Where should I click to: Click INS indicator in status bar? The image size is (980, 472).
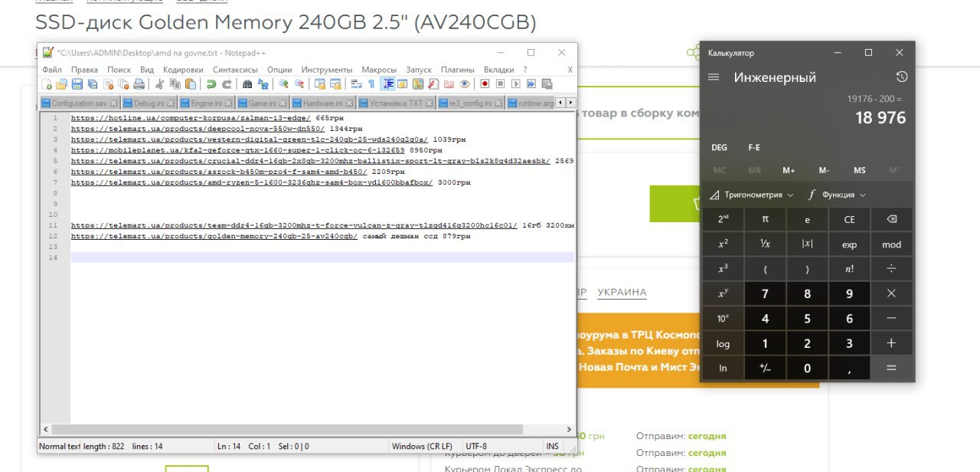pyautogui.click(x=552, y=446)
